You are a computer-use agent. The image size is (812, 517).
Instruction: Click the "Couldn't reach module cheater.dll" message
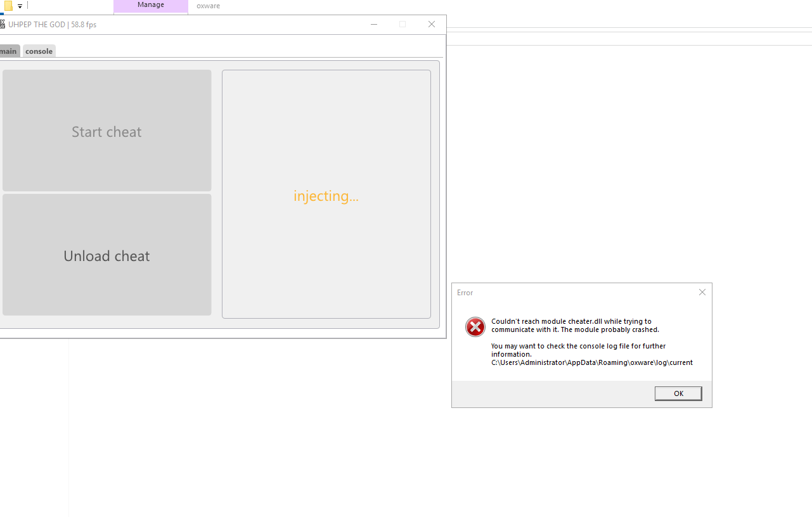pos(576,326)
